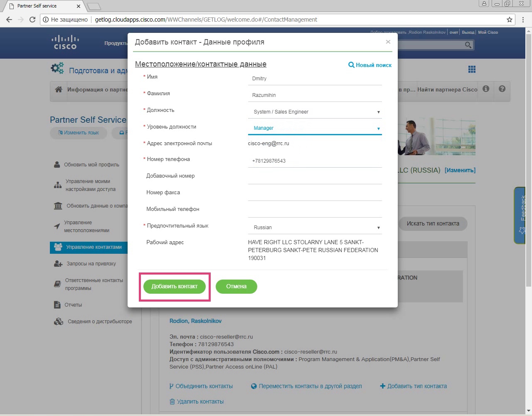This screenshot has height=416, width=532.
Task: Click the Cisco logo in header
Action: [x=65, y=42]
